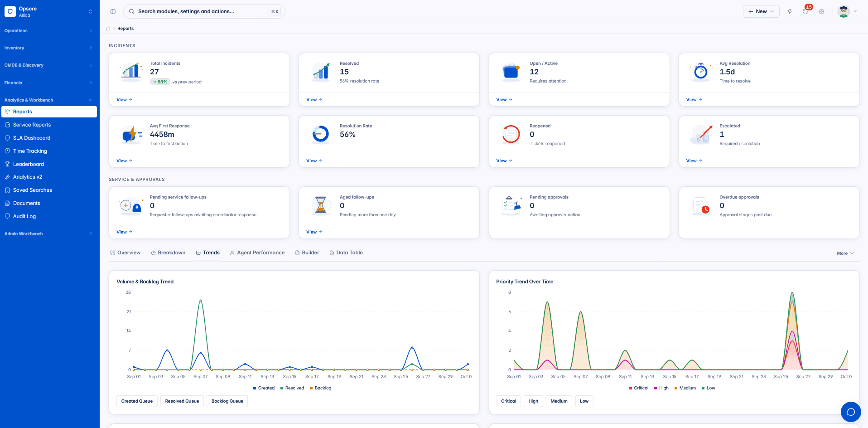The image size is (868, 428).
Task: Open the Agent Performance tab
Action: pos(257,253)
